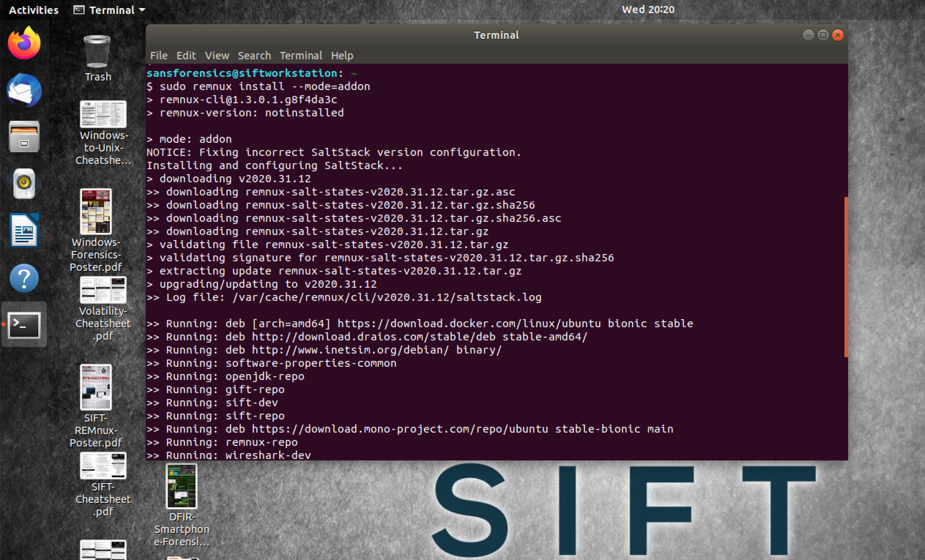
Task: Open SIFT-REMnux-Poster.pdf on the desktop
Action: pos(96,407)
